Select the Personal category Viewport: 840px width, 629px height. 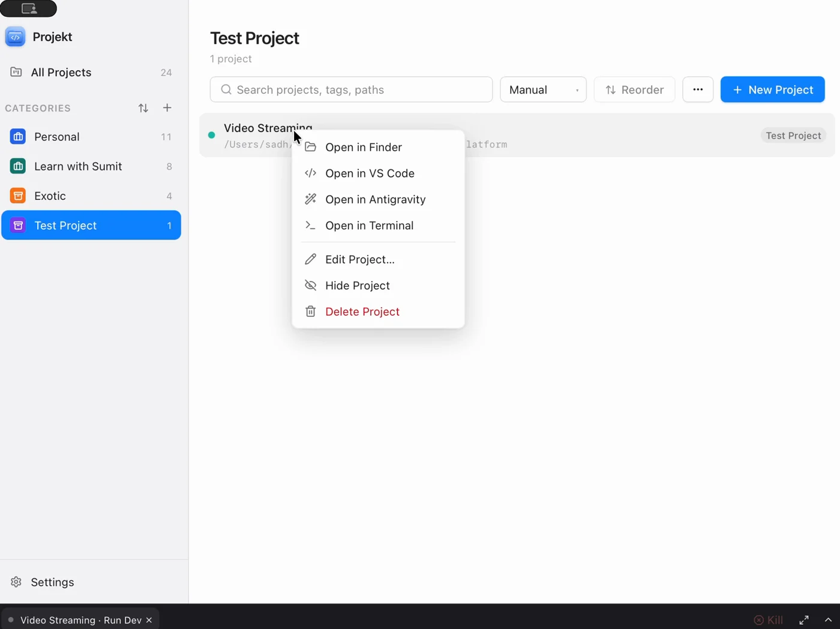(91, 137)
